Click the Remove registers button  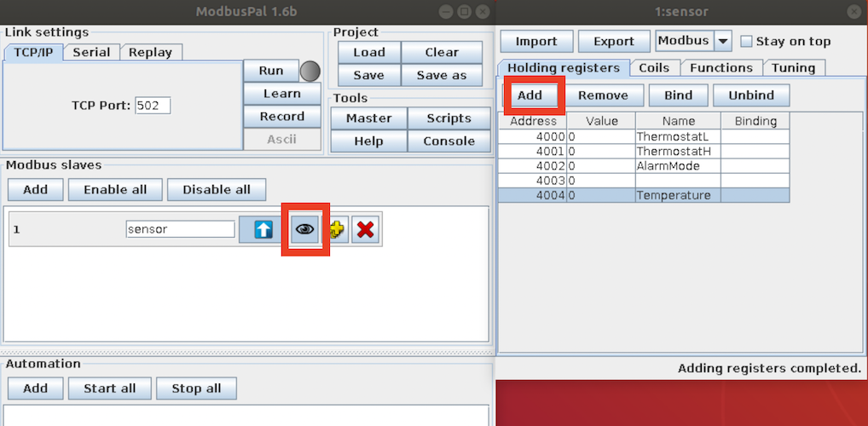click(604, 95)
